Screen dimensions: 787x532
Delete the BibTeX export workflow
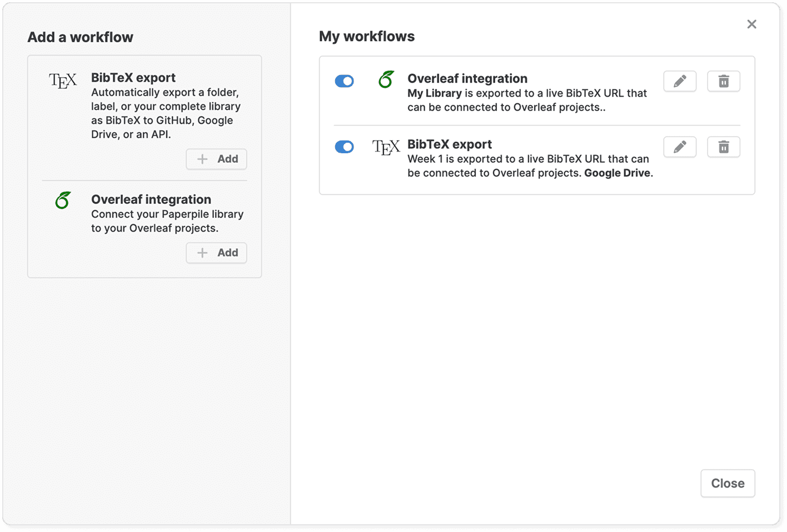coord(723,147)
